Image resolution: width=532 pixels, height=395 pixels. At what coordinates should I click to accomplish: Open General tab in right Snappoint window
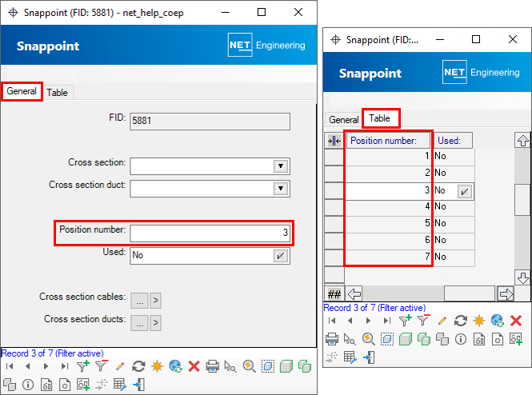tap(344, 119)
